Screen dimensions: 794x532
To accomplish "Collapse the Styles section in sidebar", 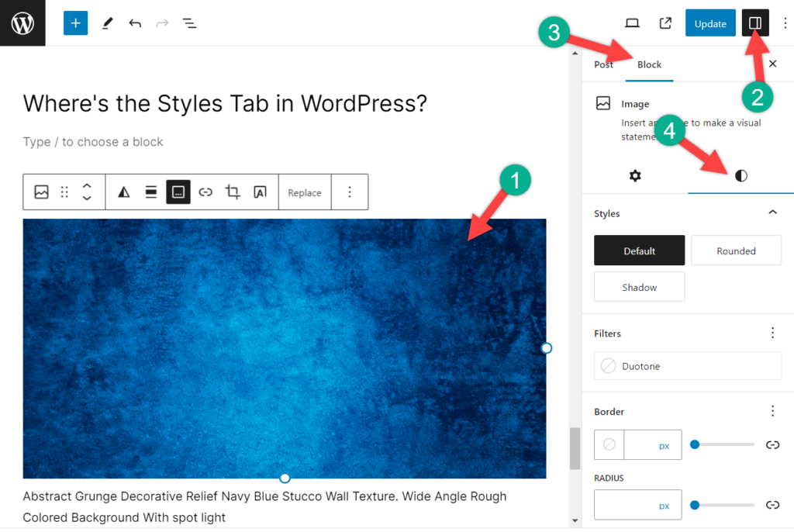I will tap(772, 212).
